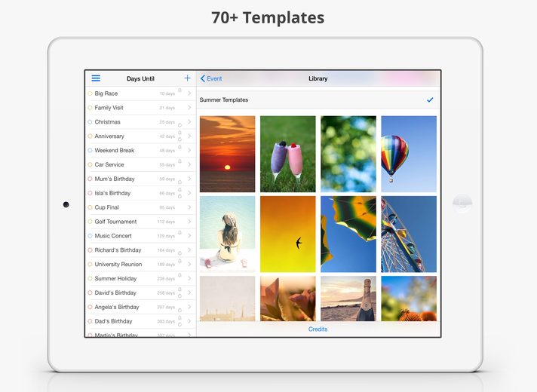Add a new event with plus icon
Image resolution: width=537 pixels, height=392 pixels.
tap(187, 78)
